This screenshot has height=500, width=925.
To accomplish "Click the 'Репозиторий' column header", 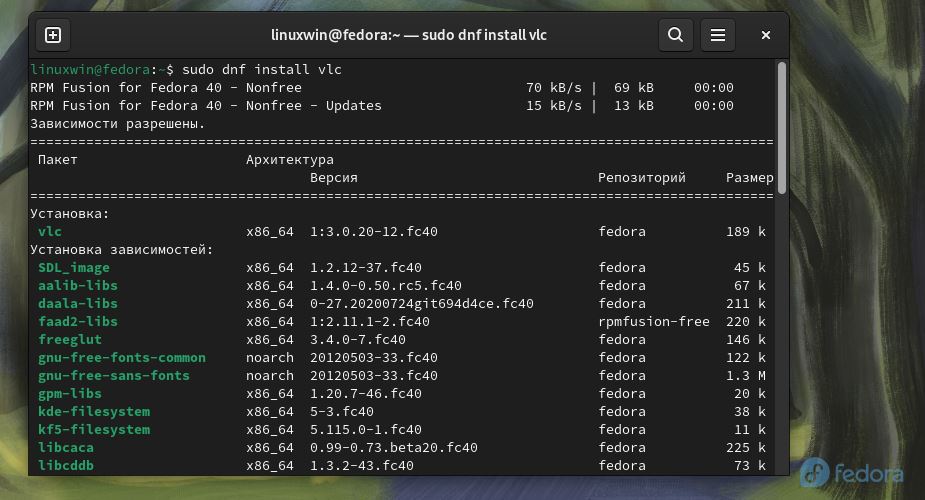I will 642,177.
